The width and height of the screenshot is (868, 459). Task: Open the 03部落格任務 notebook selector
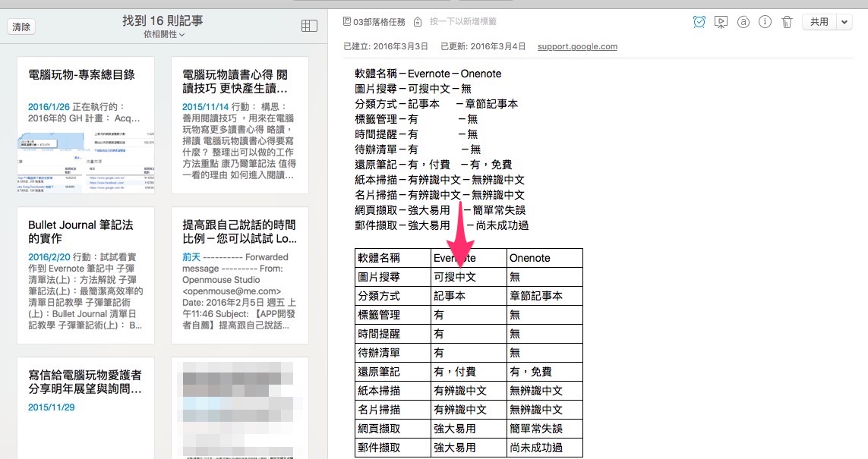point(379,21)
